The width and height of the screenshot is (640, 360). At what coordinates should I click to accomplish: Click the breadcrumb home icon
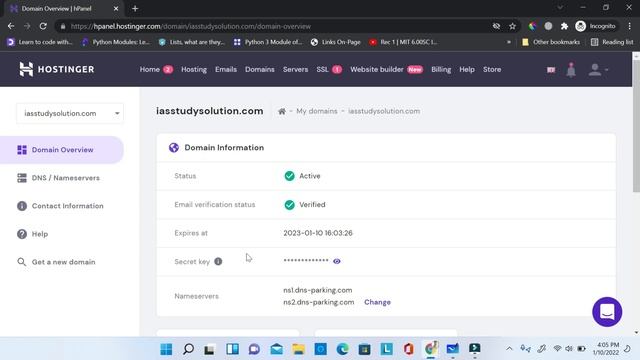click(x=282, y=111)
